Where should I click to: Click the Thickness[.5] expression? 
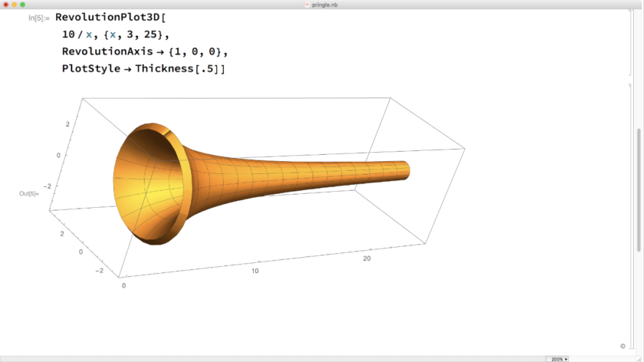[176, 68]
